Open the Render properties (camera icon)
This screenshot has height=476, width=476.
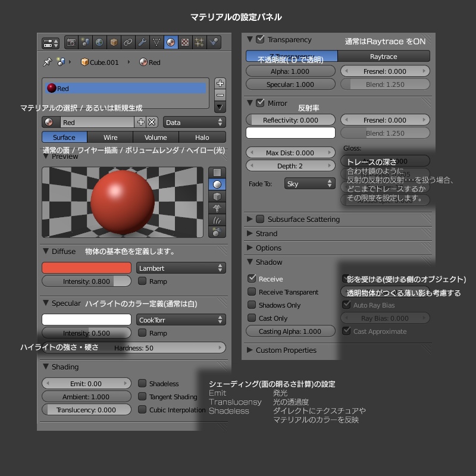tap(71, 42)
